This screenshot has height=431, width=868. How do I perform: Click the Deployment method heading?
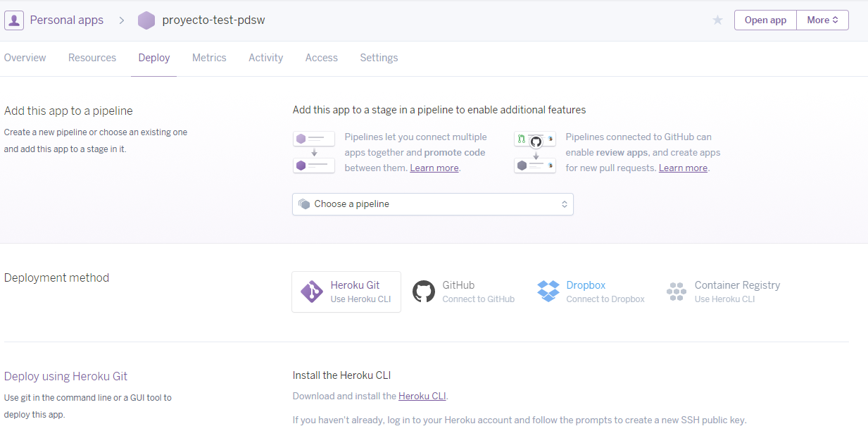[x=56, y=277]
